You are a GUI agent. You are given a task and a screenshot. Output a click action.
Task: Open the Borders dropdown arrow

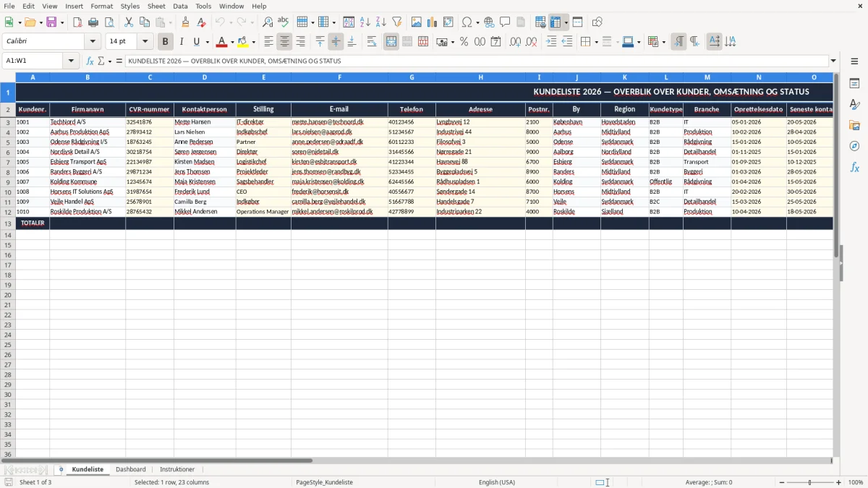(596, 42)
